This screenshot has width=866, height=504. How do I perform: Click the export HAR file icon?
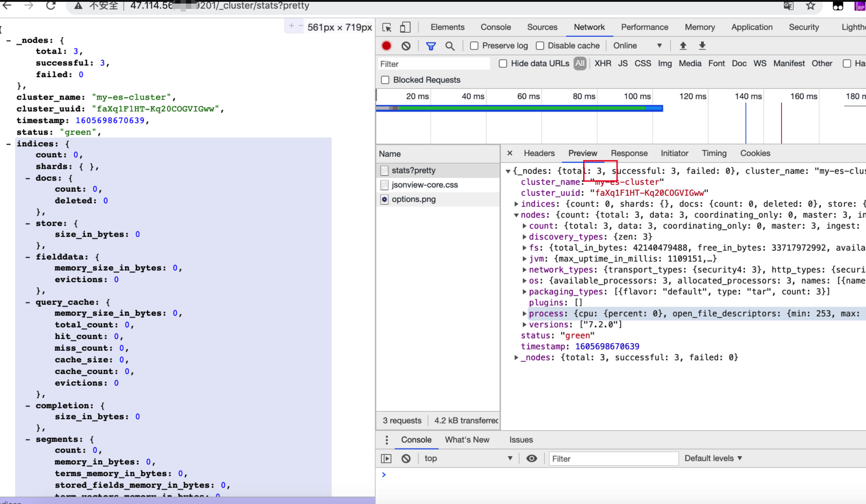tap(702, 45)
